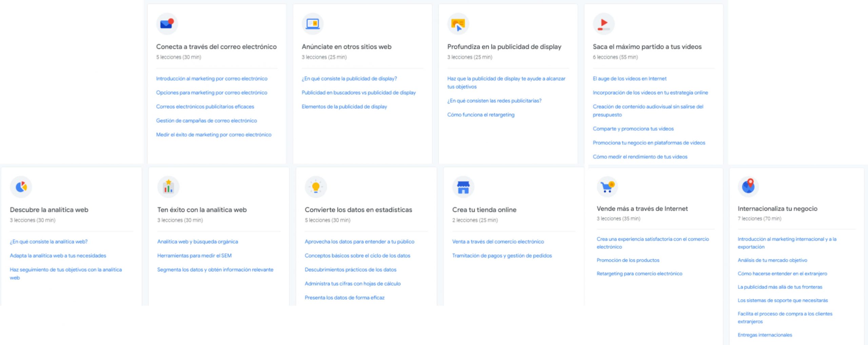The width and height of the screenshot is (868, 345).
Task: Open 'Introducción al marketing por correo electrónico'
Action: pyautogui.click(x=212, y=78)
